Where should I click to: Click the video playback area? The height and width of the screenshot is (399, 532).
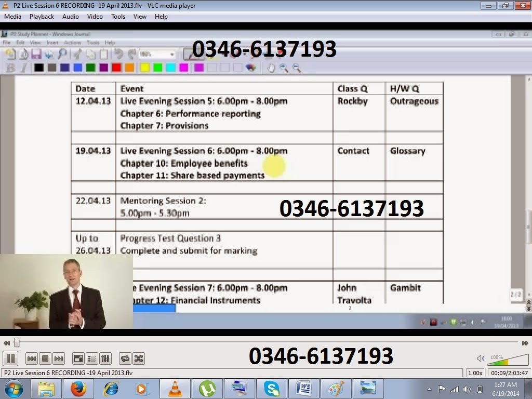point(266,179)
